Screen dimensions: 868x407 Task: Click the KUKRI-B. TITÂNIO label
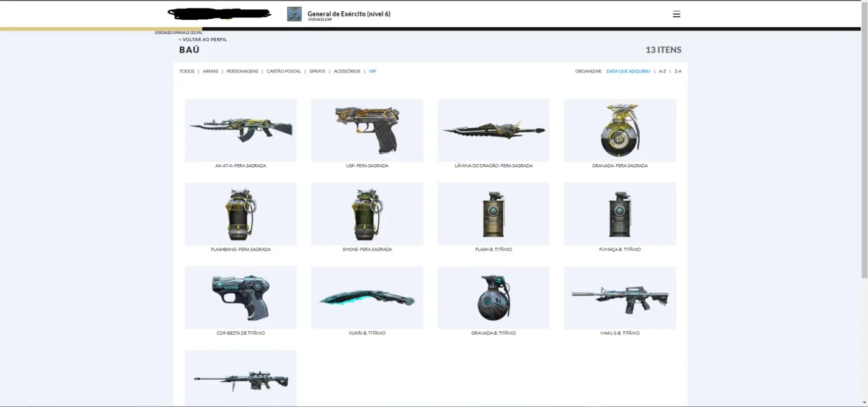[367, 333]
